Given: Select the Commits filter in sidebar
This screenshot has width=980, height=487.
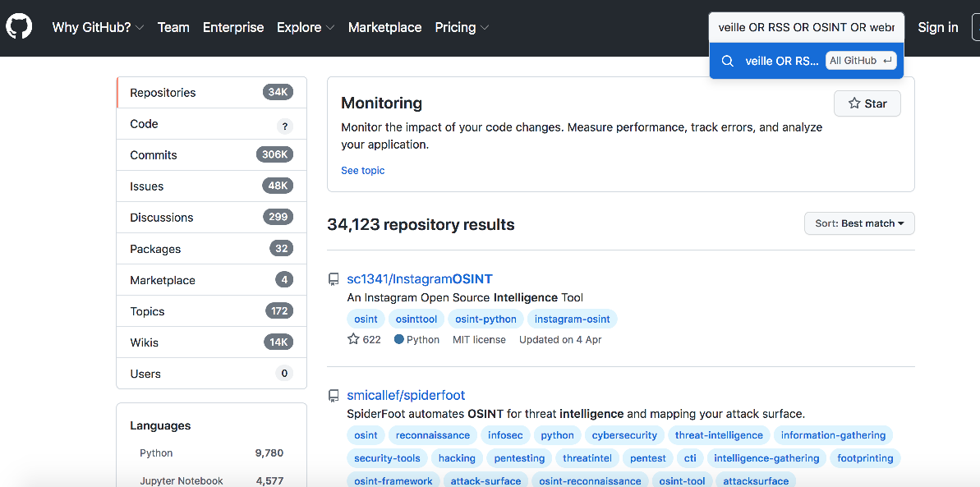Looking at the screenshot, I should click(x=154, y=155).
